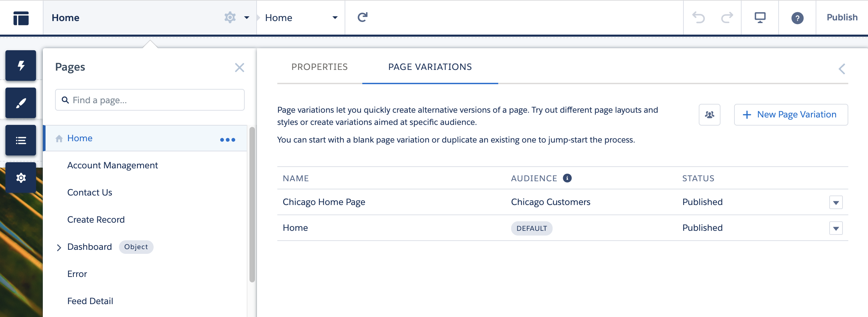Open Home variation row actions dropdown
This screenshot has height=317, width=868.
[836, 228]
